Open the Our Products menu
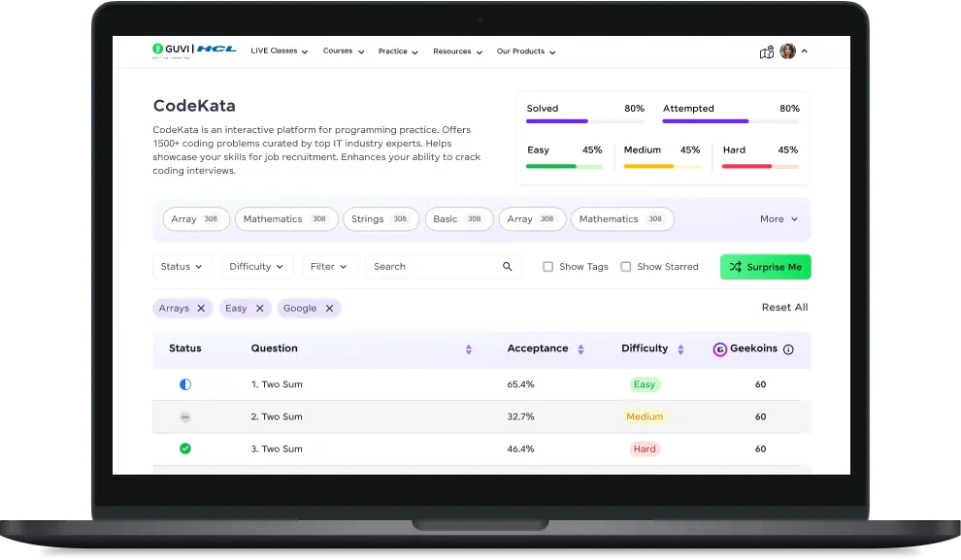This screenshot has width=961, height=560. (526, 51)
